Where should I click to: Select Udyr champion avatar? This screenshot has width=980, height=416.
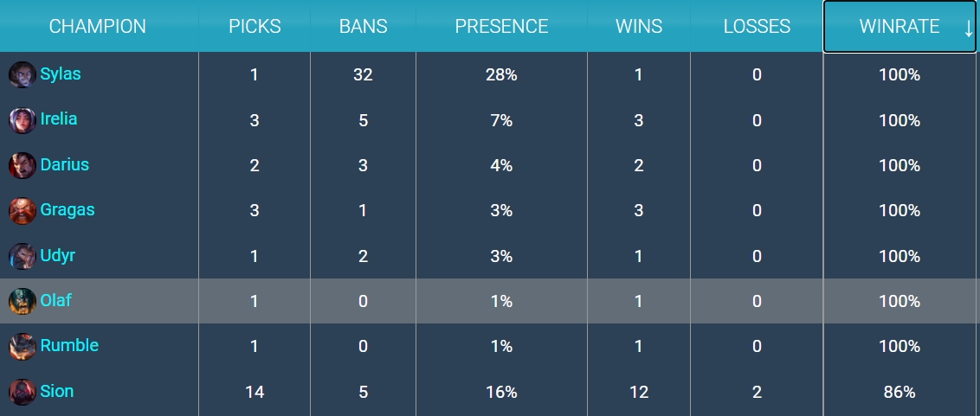point(22,256)
